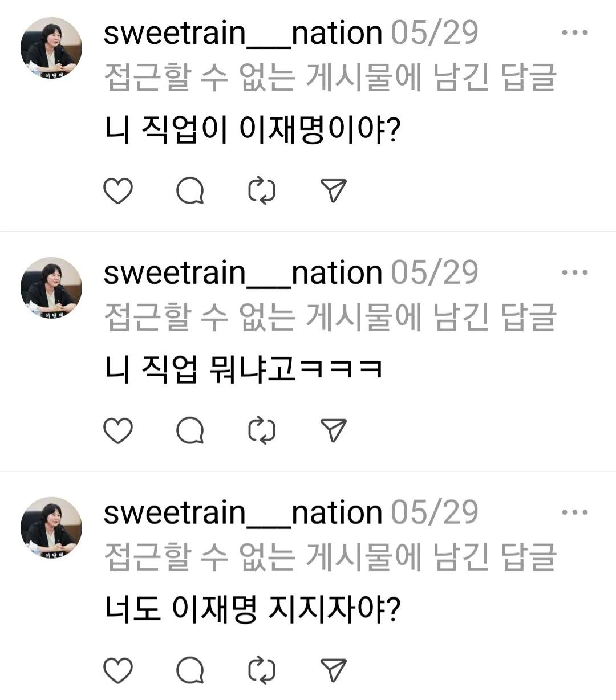This screenshot has width=616, height=700.
Task: Repost the '니 직업 뭐냐고ㅋㅋㅋ' reply
Action: pyautogui.click(x=262, y=430)
